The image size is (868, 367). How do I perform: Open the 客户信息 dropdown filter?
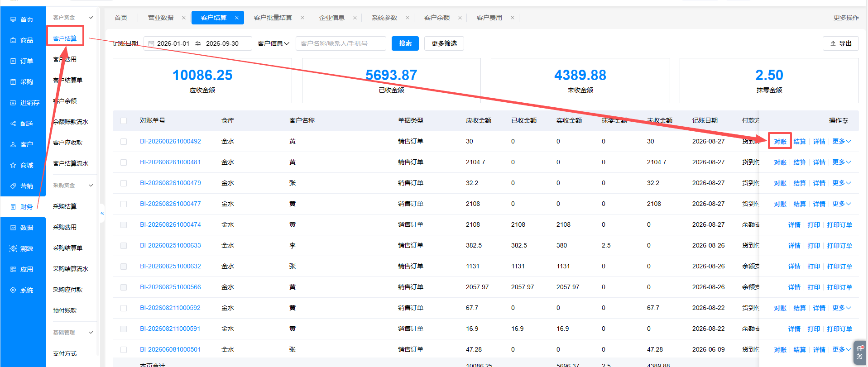273,43
